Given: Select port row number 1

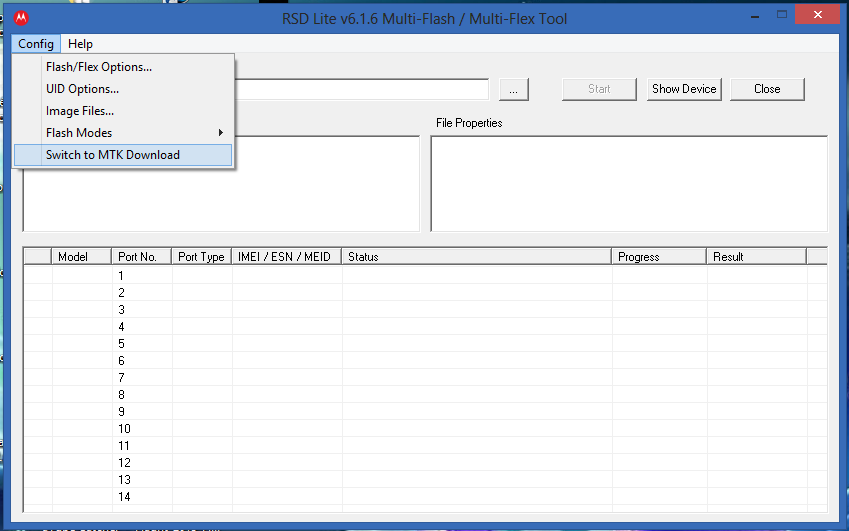Looking at the screenshot, I should [x=425, y=276].
